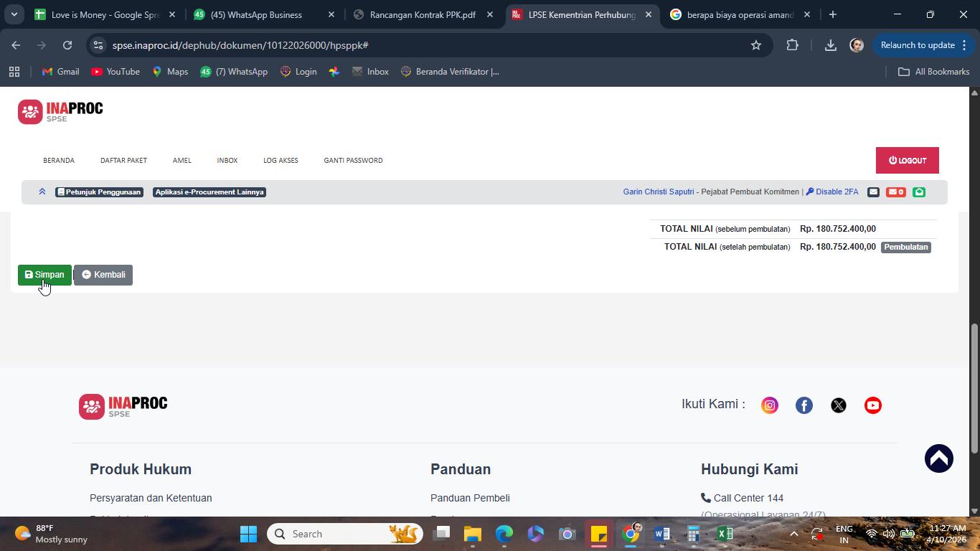Open the LOG AKSES menu
Viewport: 980px width, 551px height.
pyautogui.click(x=281, y=161)
